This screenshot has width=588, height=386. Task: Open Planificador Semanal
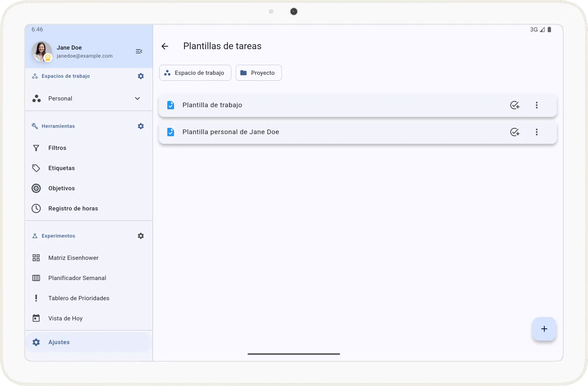[x=89, y=278]
